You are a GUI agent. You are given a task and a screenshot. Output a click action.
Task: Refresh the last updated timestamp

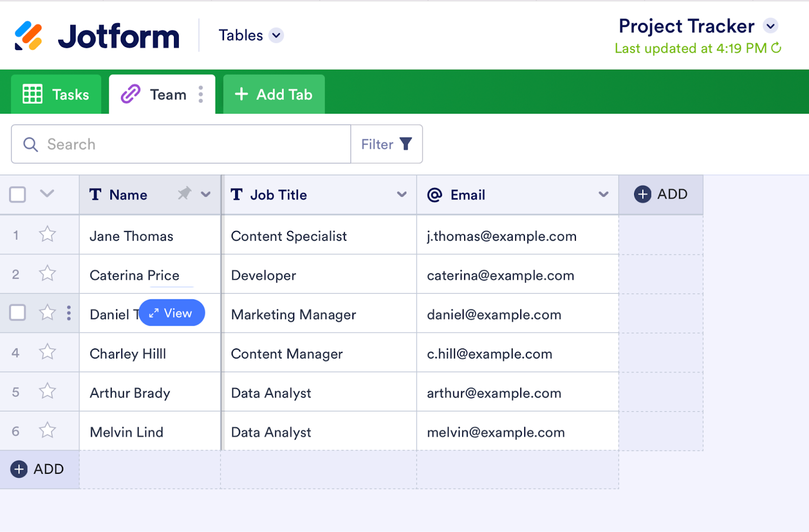[776, 48]
